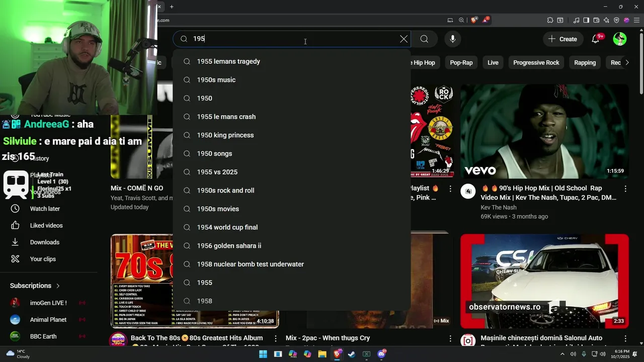Open the Leo AI sparkle icon

pos(606,20)
